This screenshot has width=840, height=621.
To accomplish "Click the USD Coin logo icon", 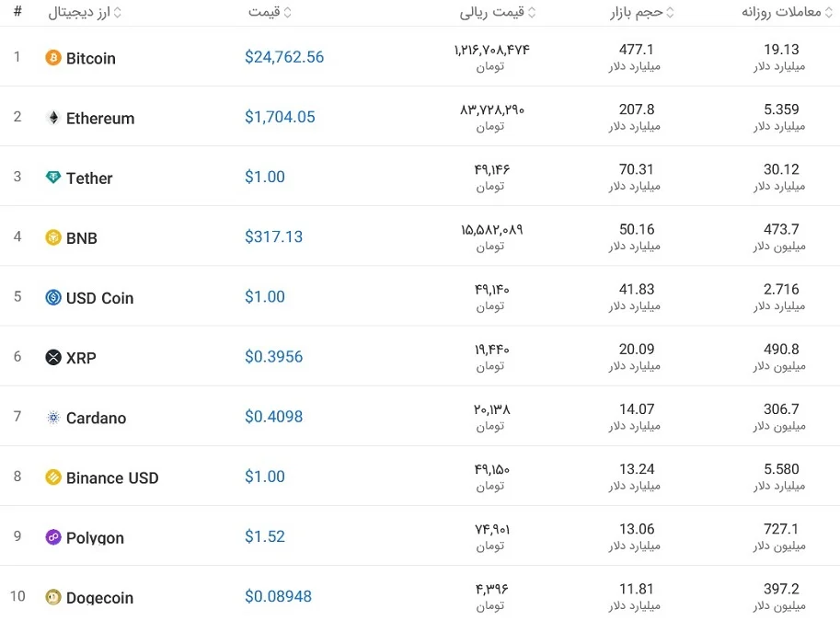I will (53, 297).
